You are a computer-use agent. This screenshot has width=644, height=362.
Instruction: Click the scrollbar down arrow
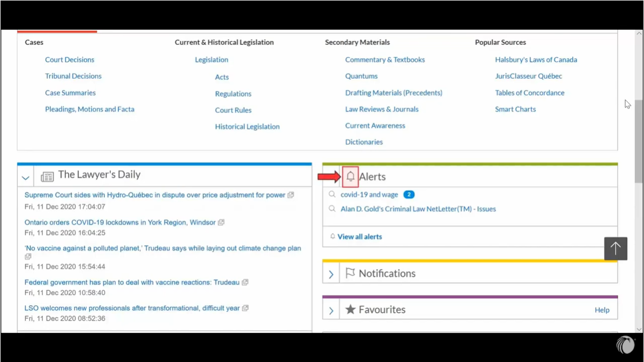(x=639, y=329)
